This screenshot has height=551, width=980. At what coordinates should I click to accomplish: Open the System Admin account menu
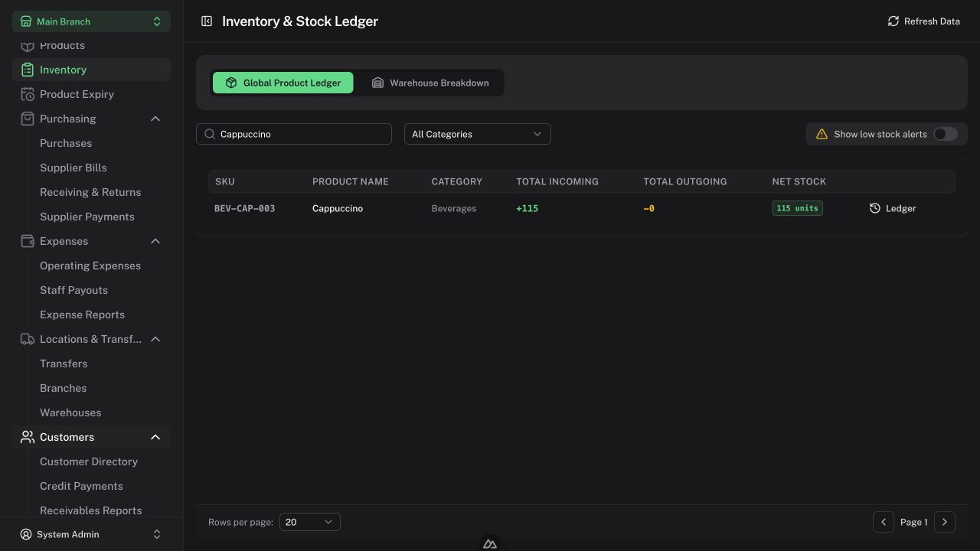[91, 534]
